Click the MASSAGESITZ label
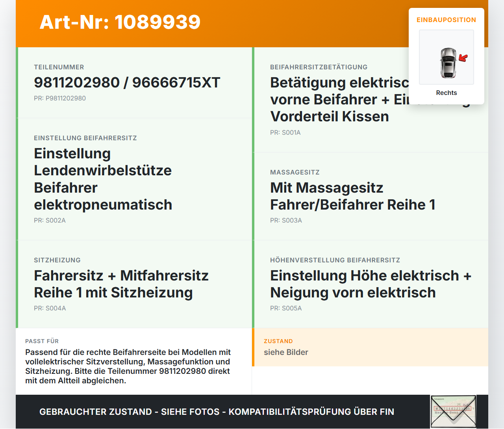Screen dimensions: 504x429 295,172
